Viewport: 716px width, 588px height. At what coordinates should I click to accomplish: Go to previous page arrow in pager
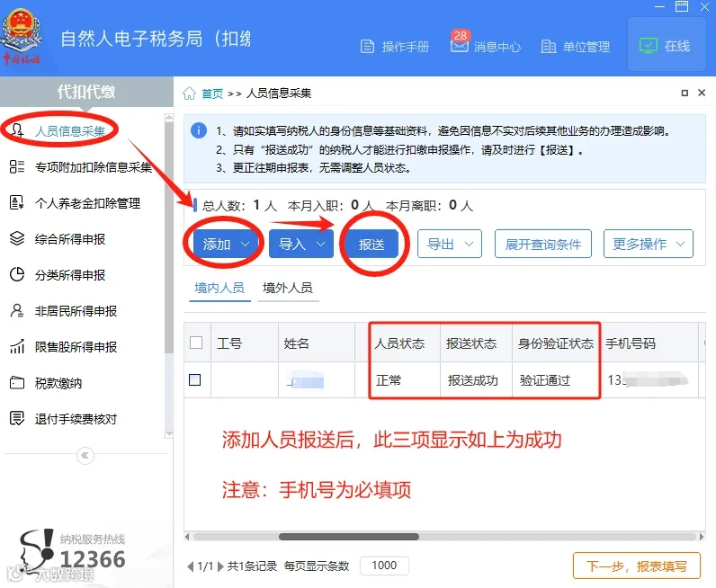pyautogui.click(x=191, y=566)
